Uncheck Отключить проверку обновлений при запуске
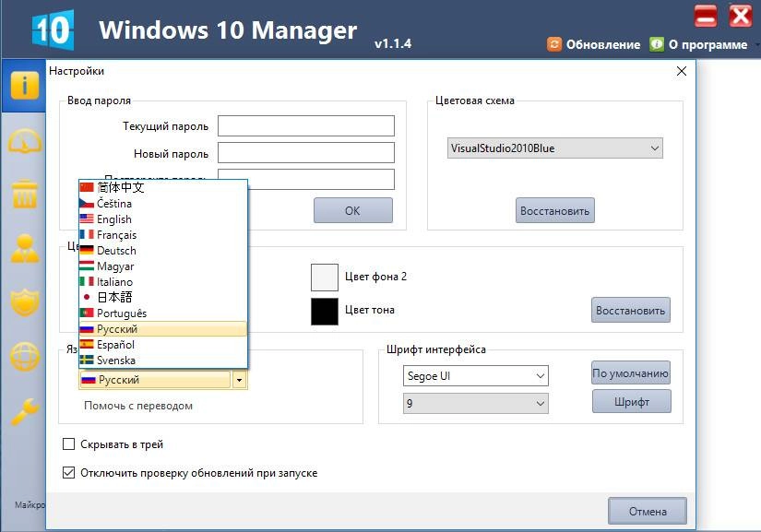Screen dimensions: 761x532 click(69, 472)
